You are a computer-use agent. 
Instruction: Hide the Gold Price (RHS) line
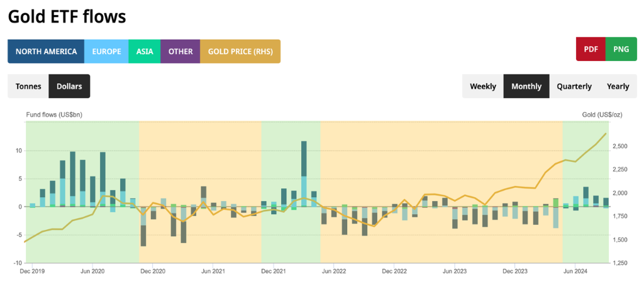pos(240,52)
